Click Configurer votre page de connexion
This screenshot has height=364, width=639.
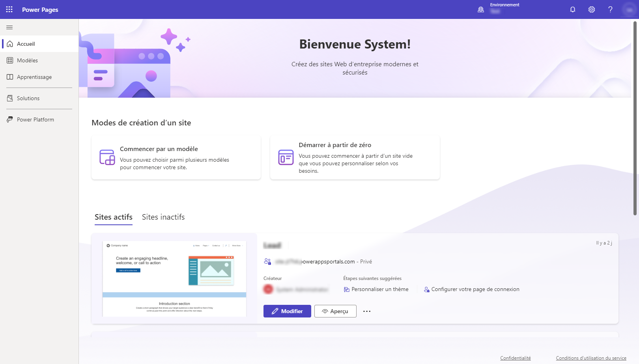(472, 289)
